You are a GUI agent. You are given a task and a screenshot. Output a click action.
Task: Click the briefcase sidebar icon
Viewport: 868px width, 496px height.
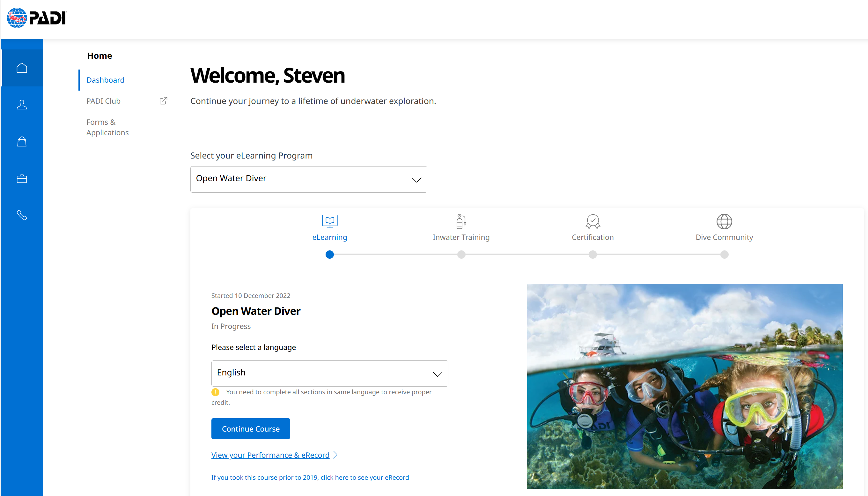point(22,179)
